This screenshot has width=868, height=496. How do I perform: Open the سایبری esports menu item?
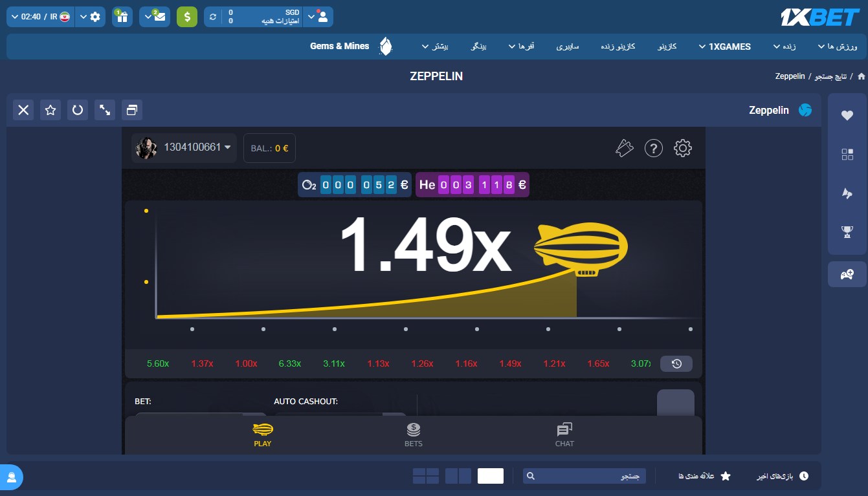pyautogui.click(x=568, y=47)
